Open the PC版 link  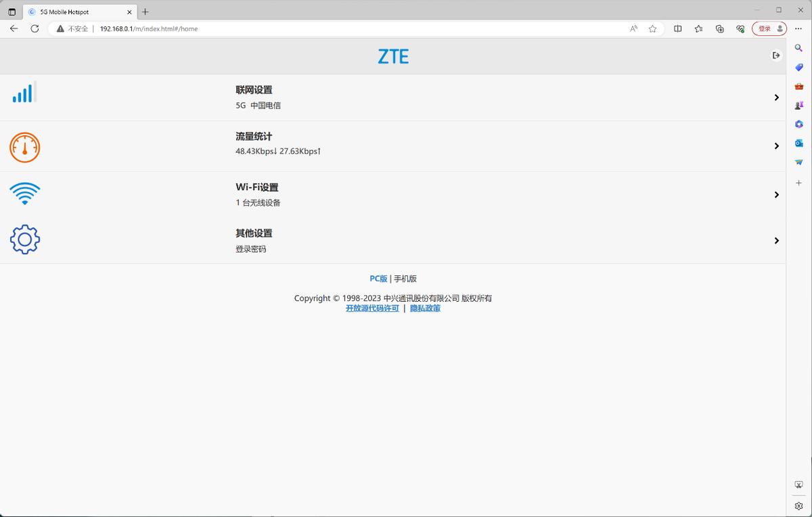[x=378, y=278]
